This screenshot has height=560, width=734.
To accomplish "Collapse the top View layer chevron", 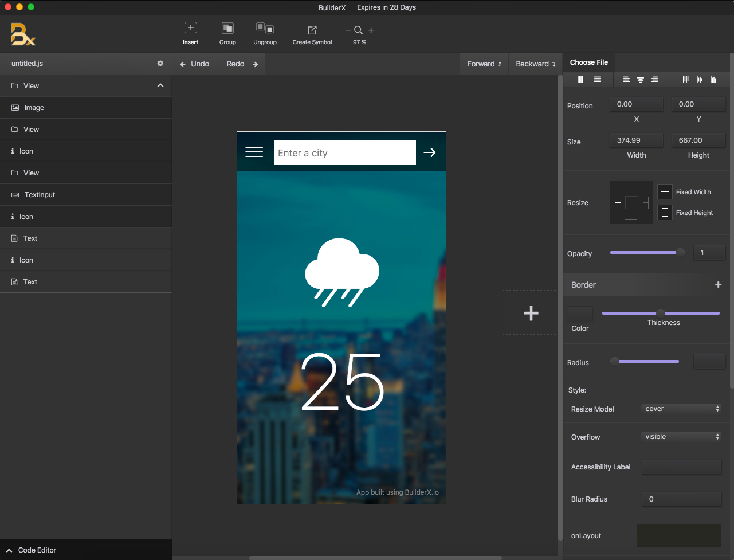I will pos(160,85).
